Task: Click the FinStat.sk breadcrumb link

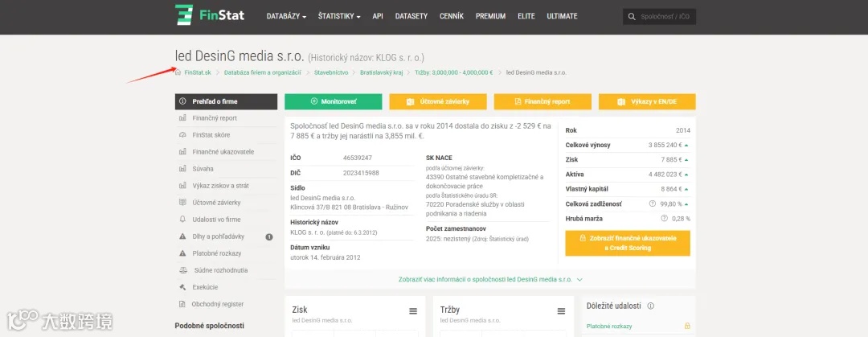Action: pyautogui.click(x=198, y=72)
